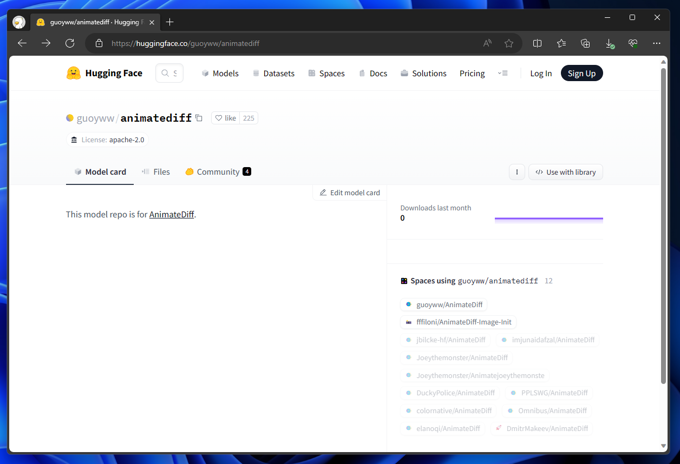
Task: Open the favorites list icon
Action: (561, 43)
